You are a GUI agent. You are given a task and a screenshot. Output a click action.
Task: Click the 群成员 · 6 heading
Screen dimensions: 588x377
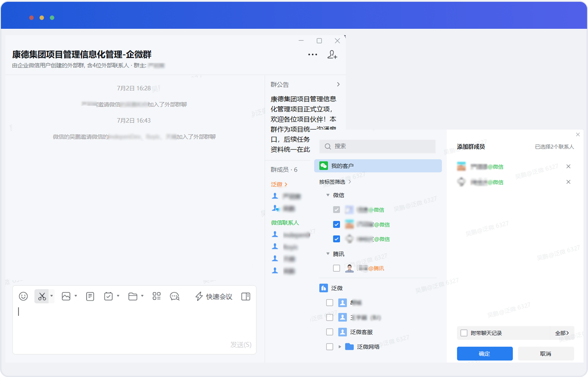(x=284, y=170)
